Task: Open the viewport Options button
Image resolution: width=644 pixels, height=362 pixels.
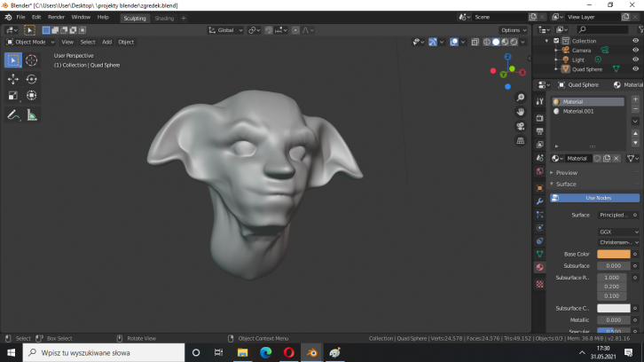Action: pos(513,30)
